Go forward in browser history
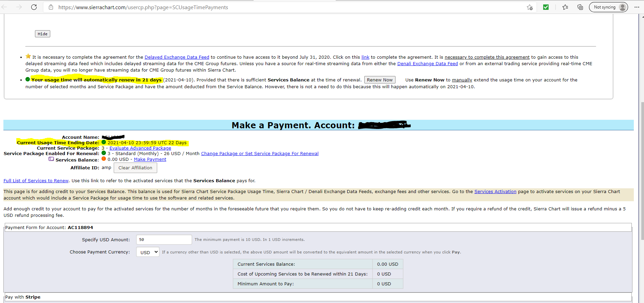The height and width of the screenshot is (303, 644). click(x=19, y=7)
